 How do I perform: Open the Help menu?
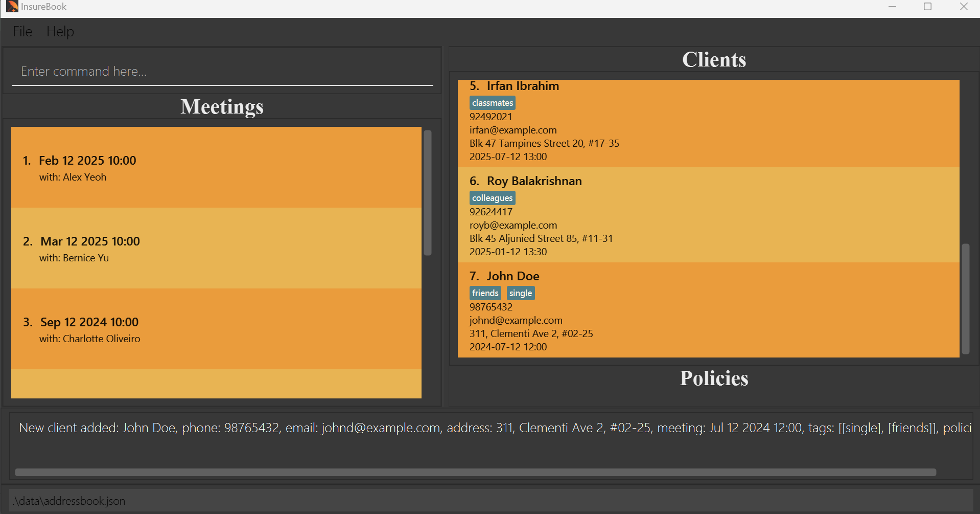[60, 32]
